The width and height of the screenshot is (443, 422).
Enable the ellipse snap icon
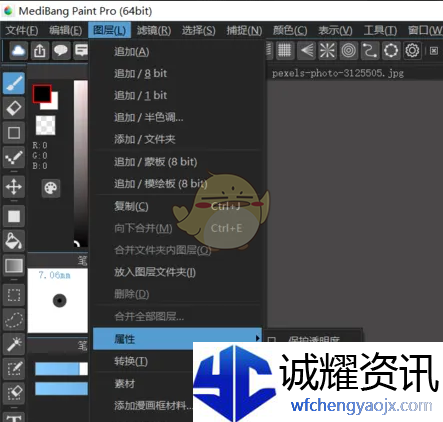(391, 51)
